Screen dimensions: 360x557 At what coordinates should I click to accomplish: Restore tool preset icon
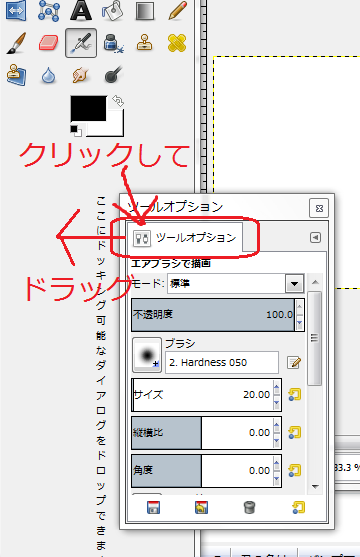(x=202, y=507)
